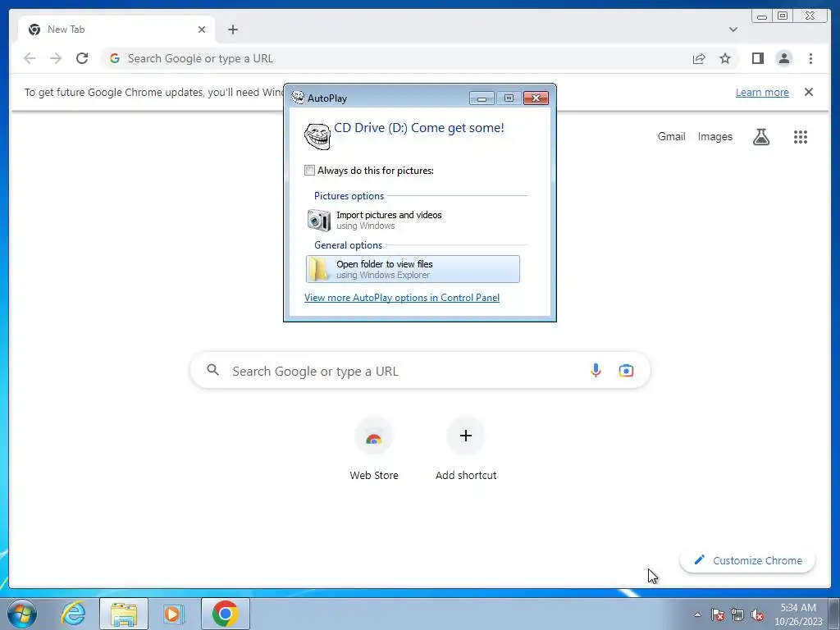Click the search magnifier in search box
Viewport: 840px width, 630px height.
coord(212,370)
